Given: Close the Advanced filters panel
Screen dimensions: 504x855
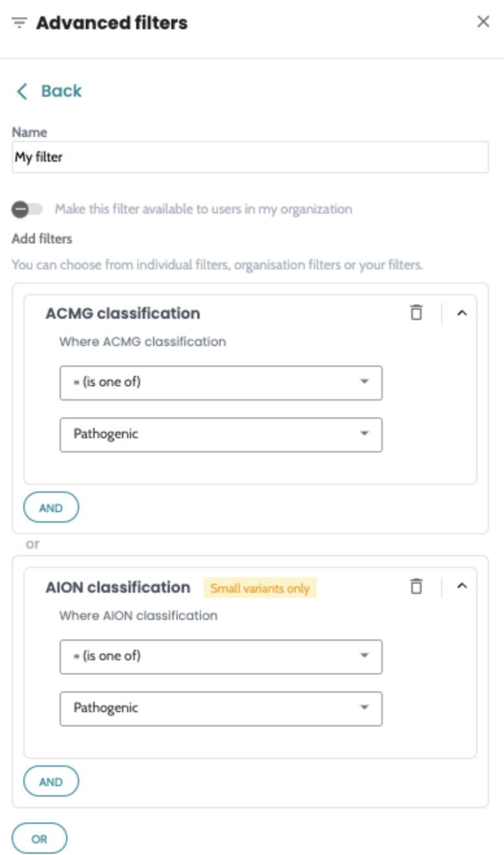Looking at the screenshot, I should 483,22.
